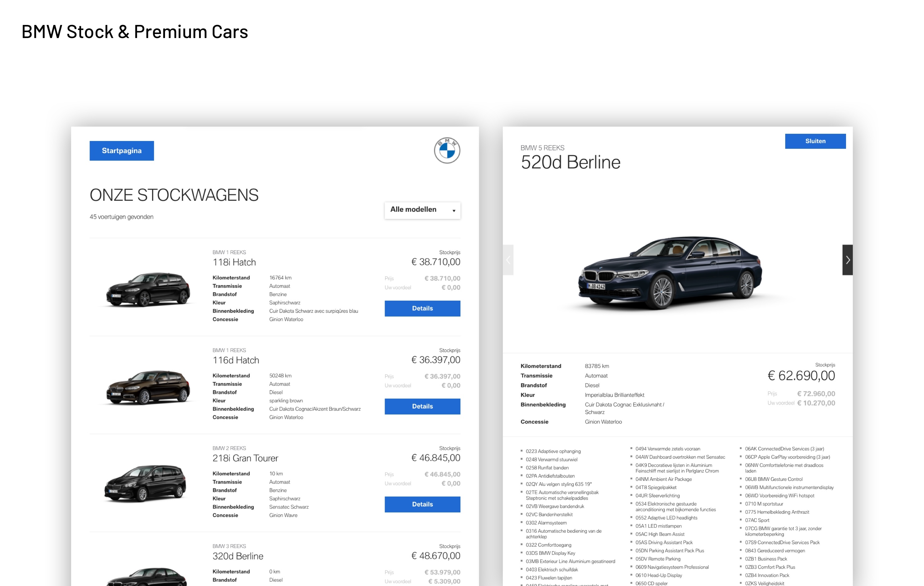Open Details for the 118i Hatch
Image resolution: width=924 pixels, height=586 pixels.
pos(422,308)
